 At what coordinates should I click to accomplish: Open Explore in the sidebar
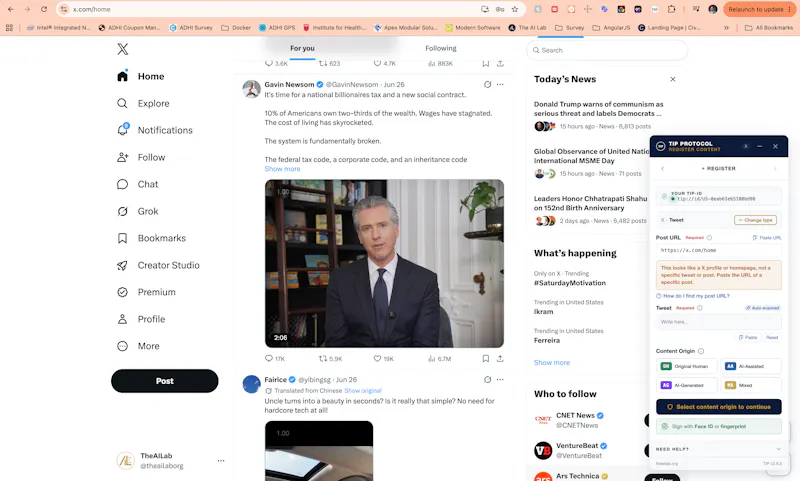(143, 104)
